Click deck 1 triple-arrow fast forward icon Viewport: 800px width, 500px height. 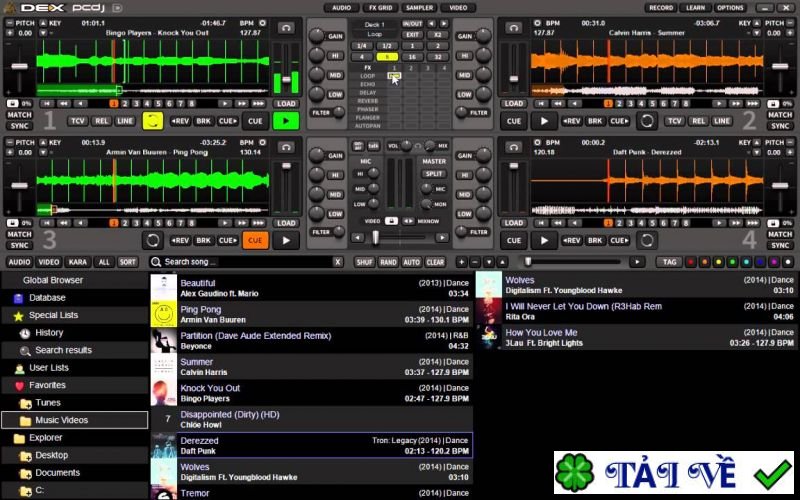pos(258,104)
